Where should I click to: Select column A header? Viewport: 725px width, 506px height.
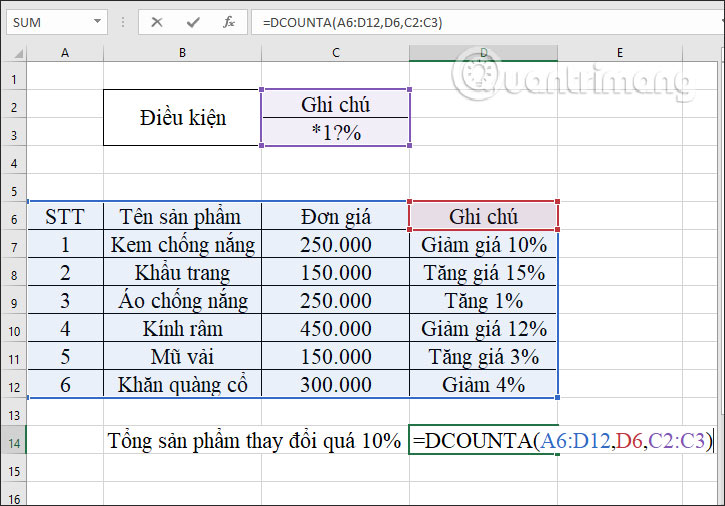pos(65,53)
